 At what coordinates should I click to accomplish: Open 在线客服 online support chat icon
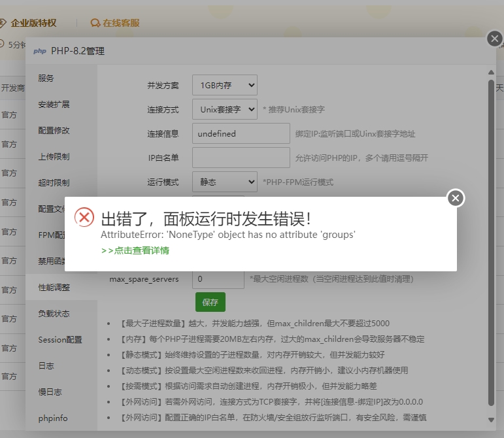(95, 23)
